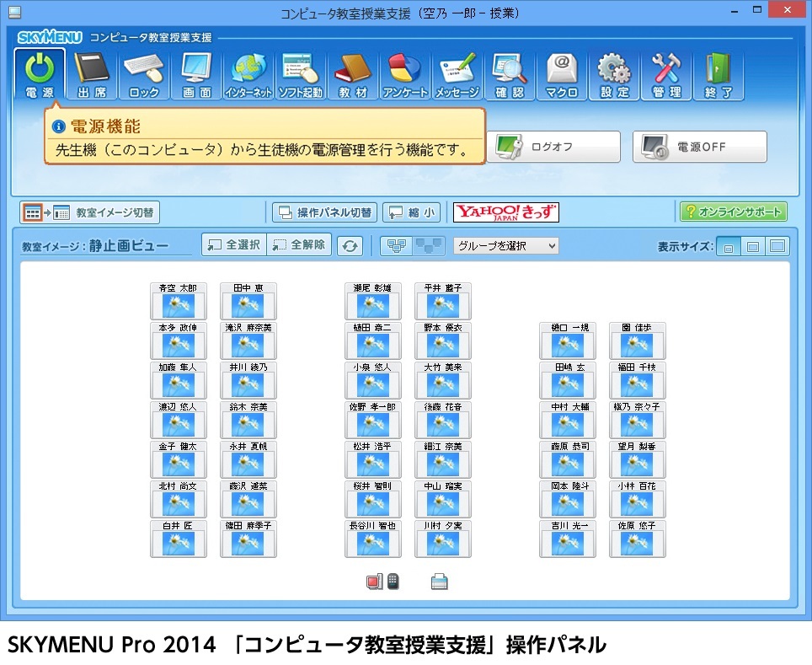Click the 終了 exit door icon
Screen dimensions: 812x665
719,75
